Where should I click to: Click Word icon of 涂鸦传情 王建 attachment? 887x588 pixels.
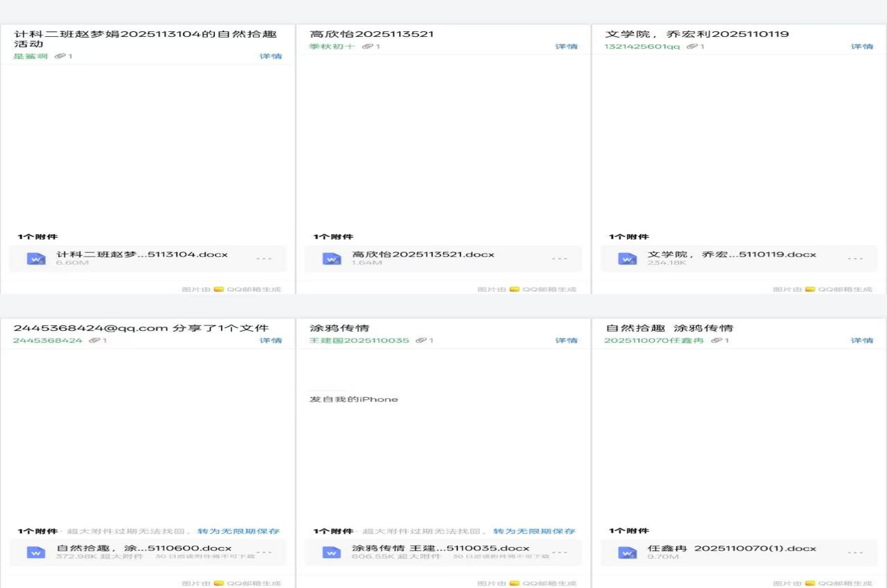[332, 553]
